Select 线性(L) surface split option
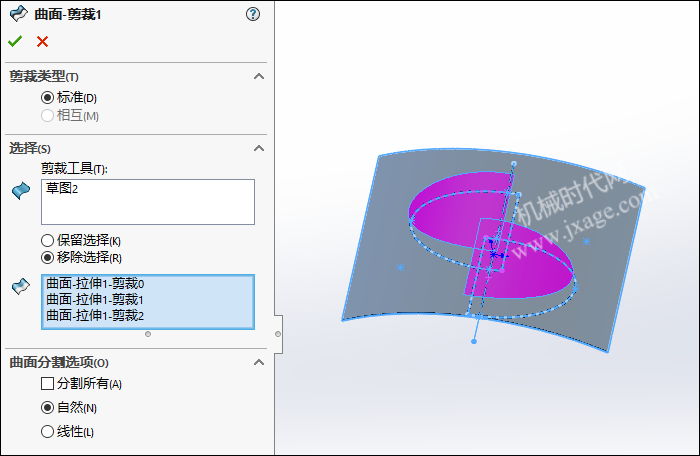 47,431
